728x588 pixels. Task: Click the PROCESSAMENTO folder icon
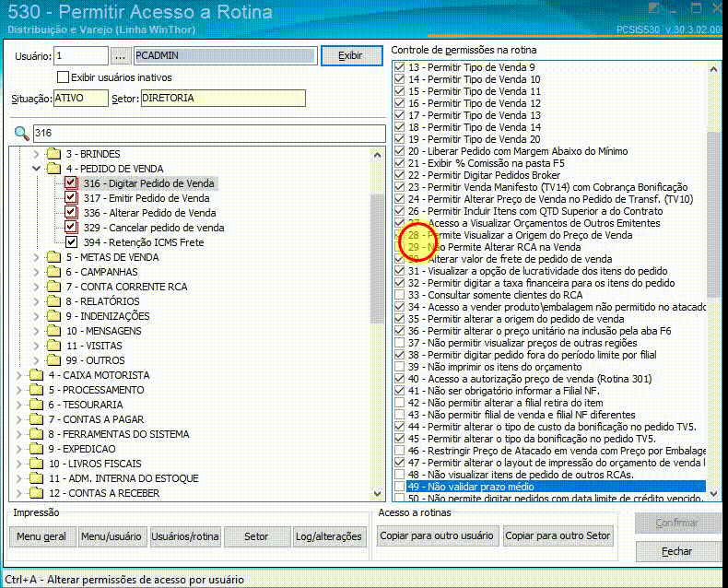click(x=36, y=390)
